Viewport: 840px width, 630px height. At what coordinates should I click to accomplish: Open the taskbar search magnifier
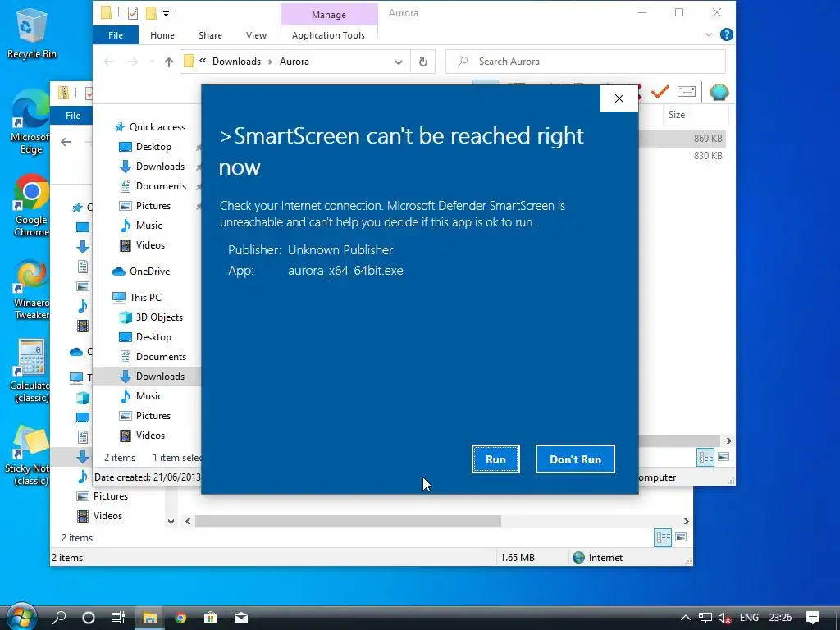point(59,618)
